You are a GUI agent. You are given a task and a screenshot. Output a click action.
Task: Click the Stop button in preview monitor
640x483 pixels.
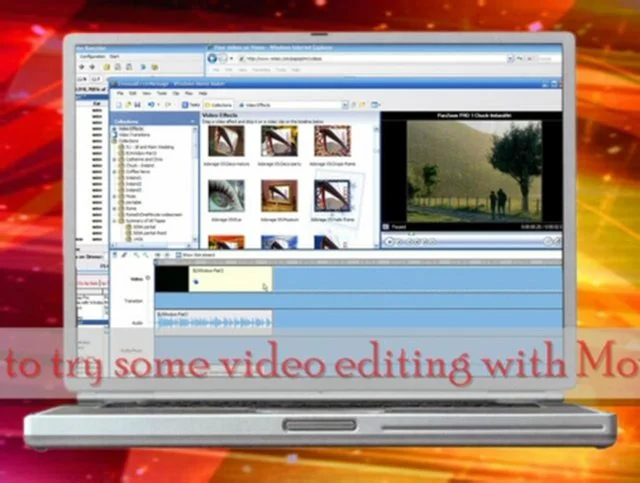click(x=400, y=242)
